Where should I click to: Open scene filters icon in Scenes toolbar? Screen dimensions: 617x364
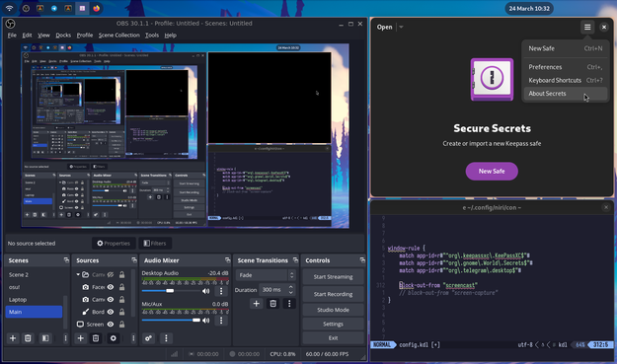click(45, 338)
